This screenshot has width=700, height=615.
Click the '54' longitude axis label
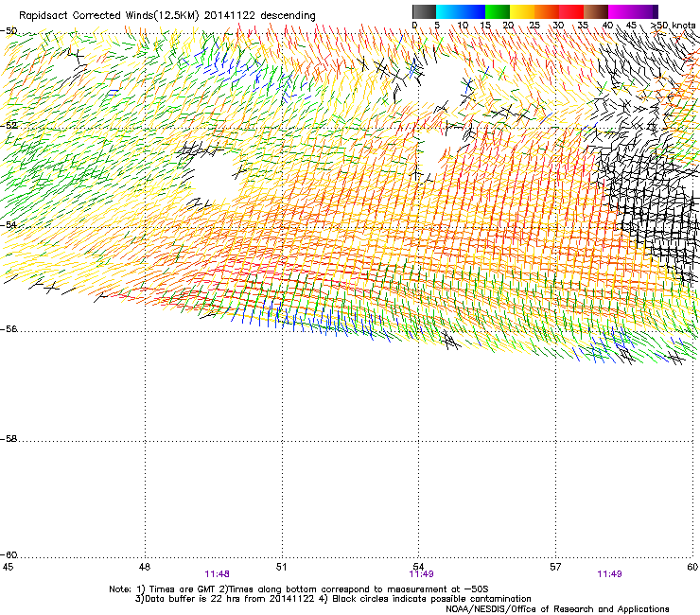(418, 567)
